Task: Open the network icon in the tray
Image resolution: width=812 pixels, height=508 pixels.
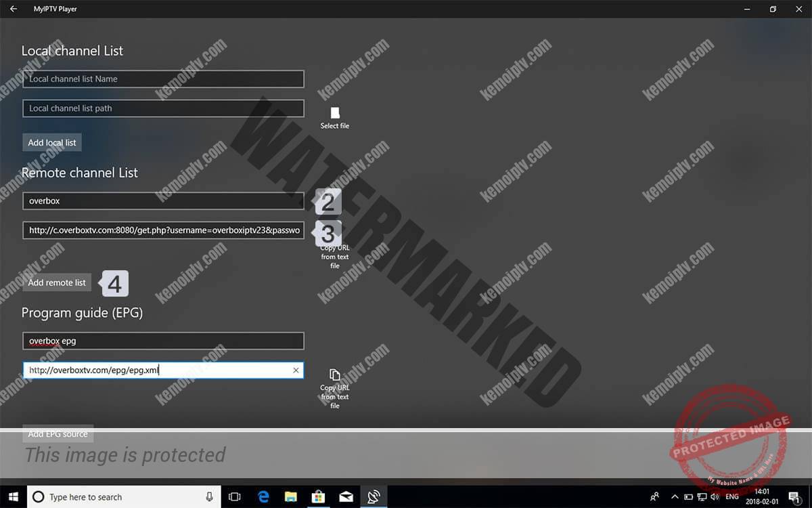Action: [702, 496]
